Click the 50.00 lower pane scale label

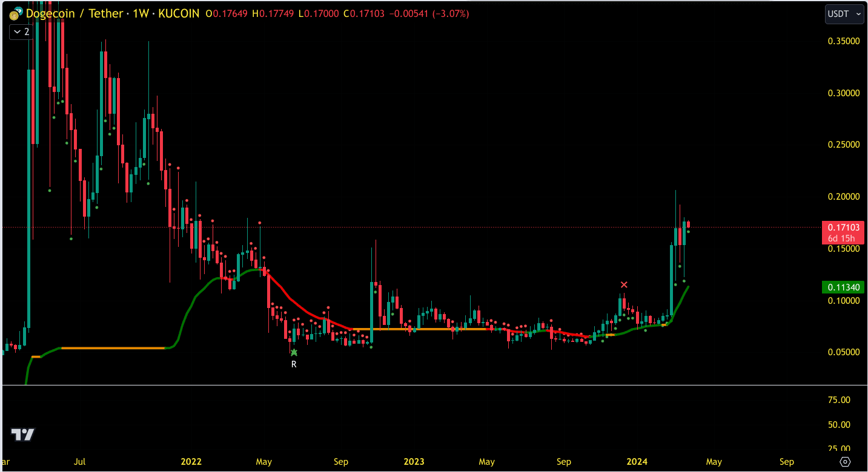pyautogui.click(x=839, y=425)
